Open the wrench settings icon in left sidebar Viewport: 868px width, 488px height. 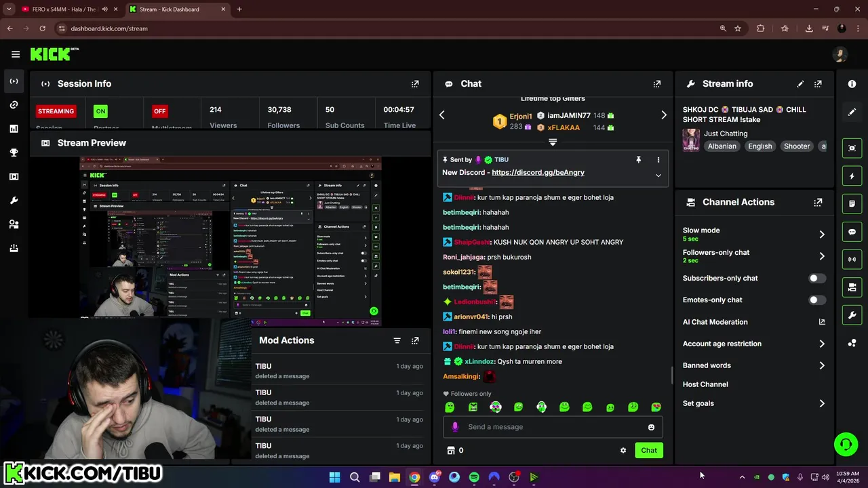[x=14, y=201]
